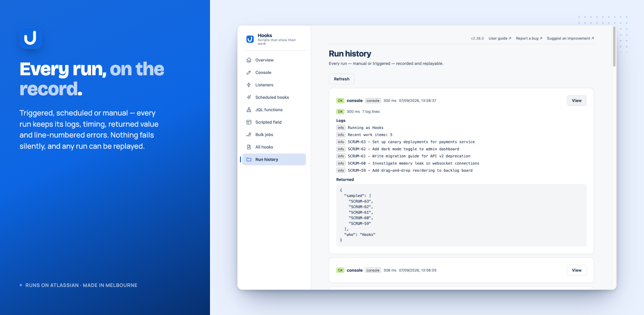Open JQL functions page
Screen dimensions: 644x315
274,110
